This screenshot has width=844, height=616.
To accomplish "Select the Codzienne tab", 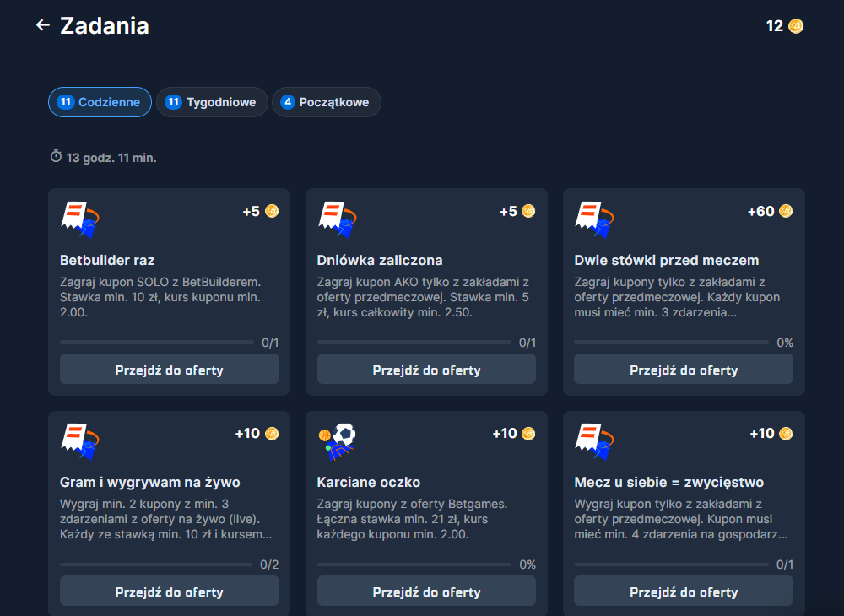I will click(100, 102).
